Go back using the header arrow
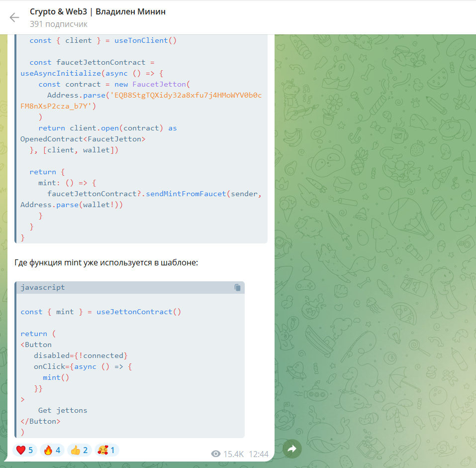 pos(14,17)
